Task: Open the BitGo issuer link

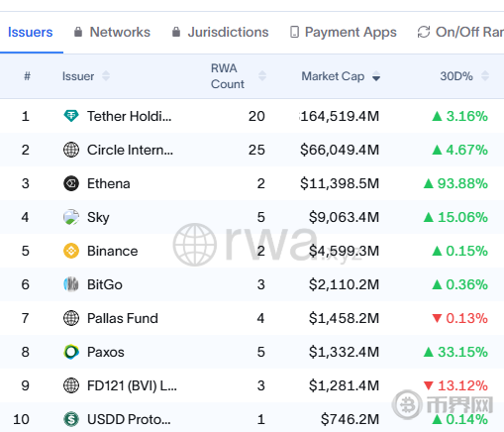Action: 105,284
